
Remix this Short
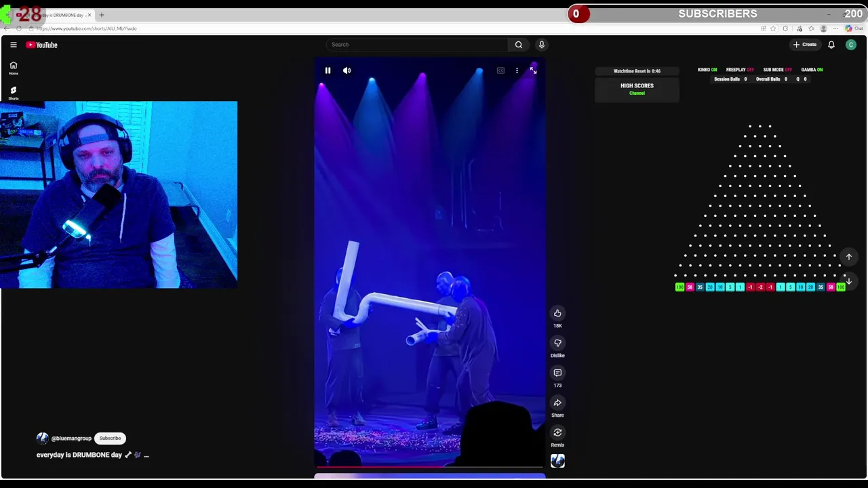(x=557, y=432)
